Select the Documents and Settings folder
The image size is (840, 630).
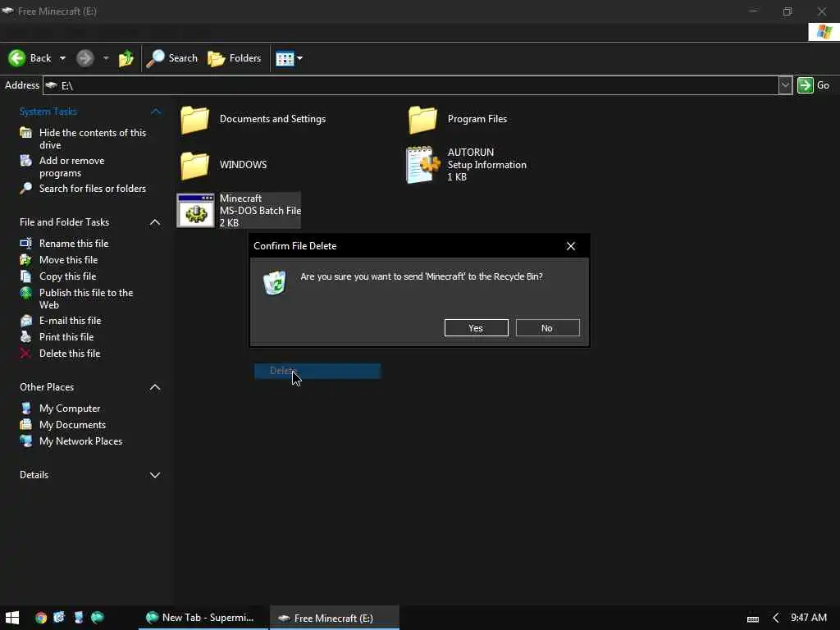[253, 119]
